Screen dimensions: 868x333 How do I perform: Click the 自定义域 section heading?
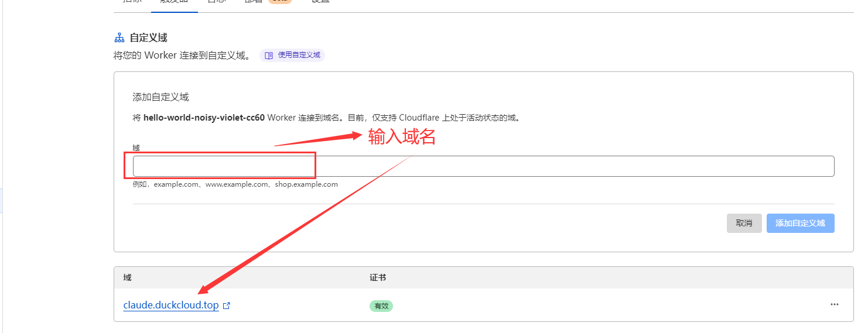pyautogui.click(x=148, y=38)
